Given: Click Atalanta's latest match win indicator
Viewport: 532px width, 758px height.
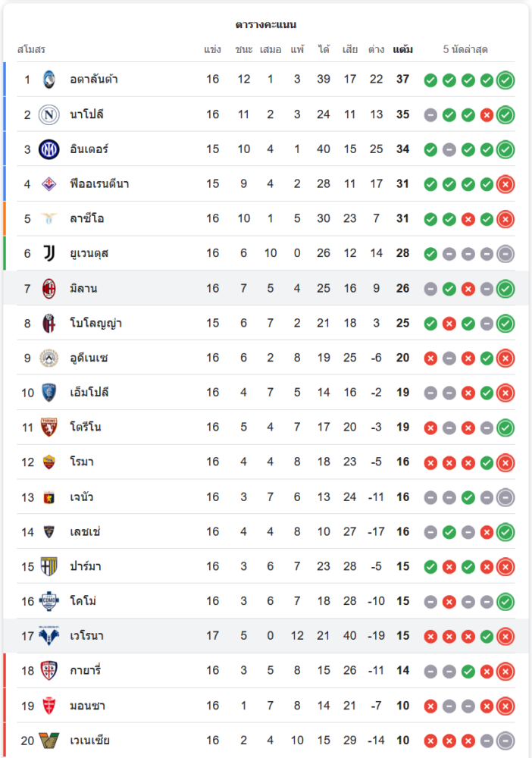Looking at the screenshot, I should pyautogui.click(x=505, y=80).
